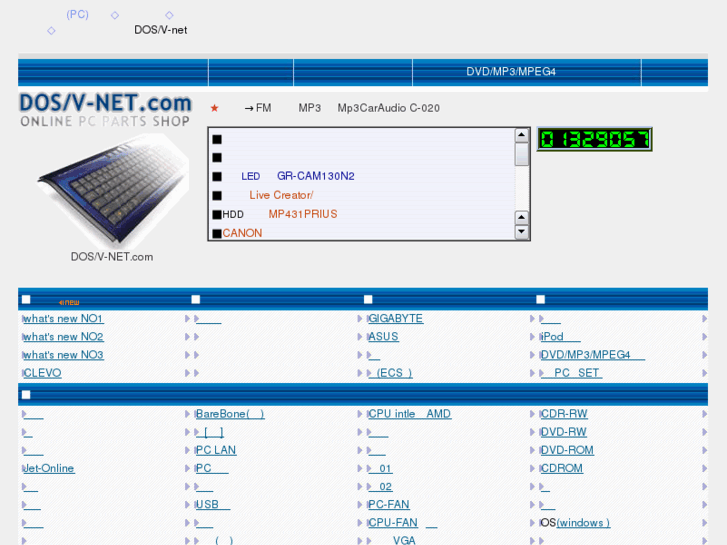
Task: Click arrow icon beside GIGABYTE link
Action: (x=360, y=319)
